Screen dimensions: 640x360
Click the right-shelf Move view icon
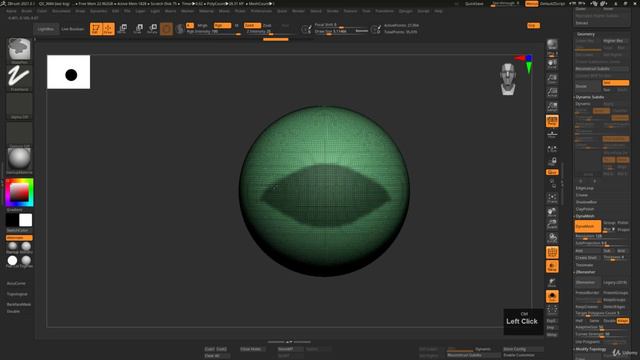(552, 212)
